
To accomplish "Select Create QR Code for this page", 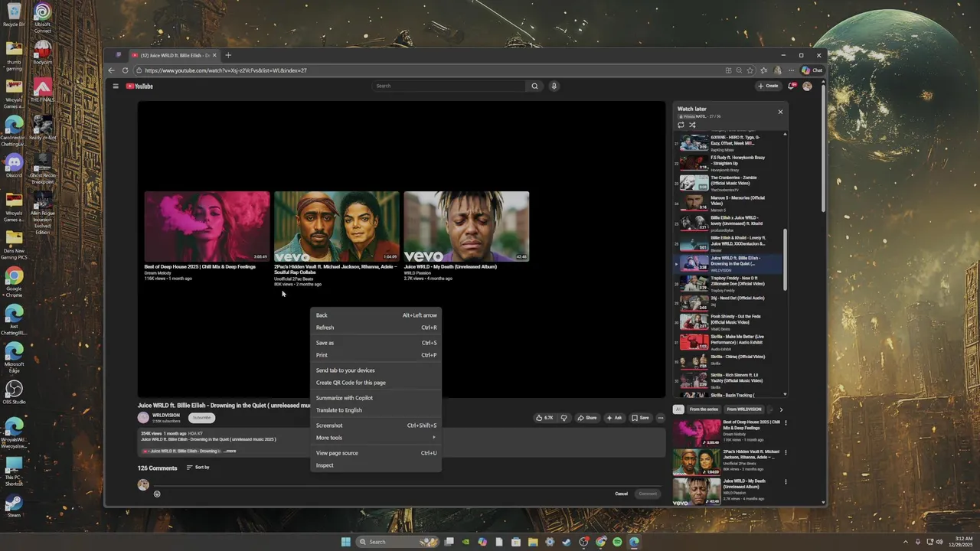I will click(x=376, y=383).
